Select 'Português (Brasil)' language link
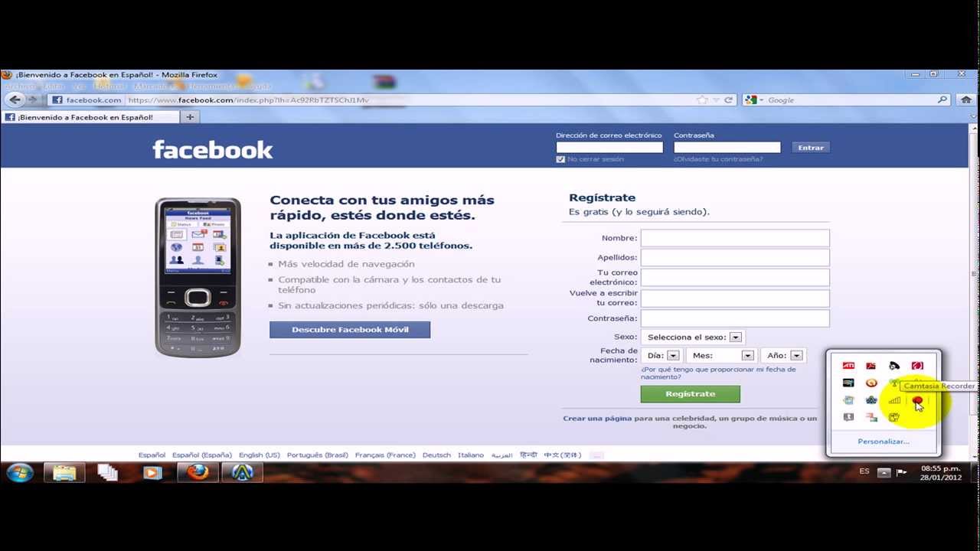Screen dimensions: 980x551 pos(317,455)
